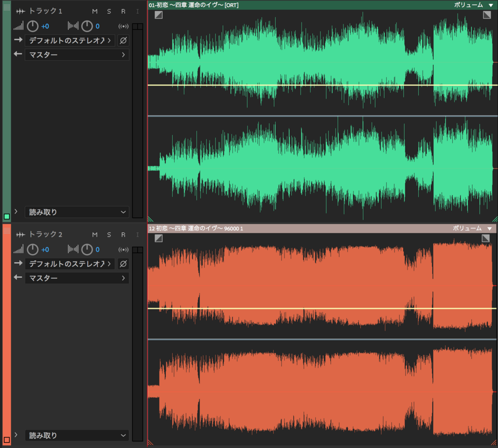Click Track 2 level meter
The height and width of the screenshot is (448, 498).
point(138,344)
